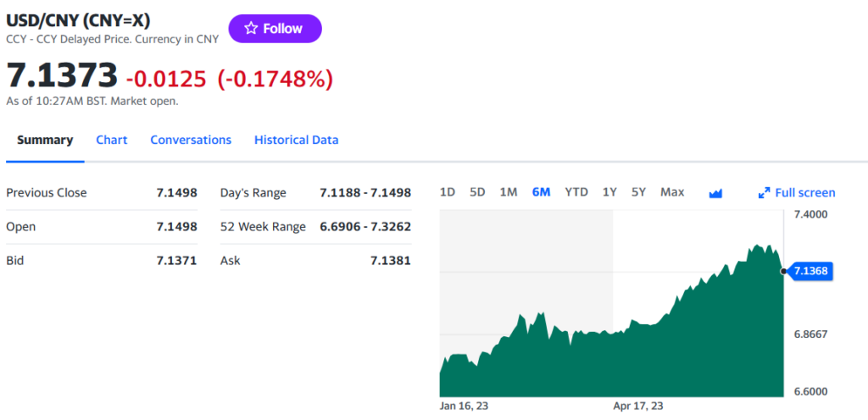Select the 6M chart range
Screen dimensions: 868x420
point(541,192)
